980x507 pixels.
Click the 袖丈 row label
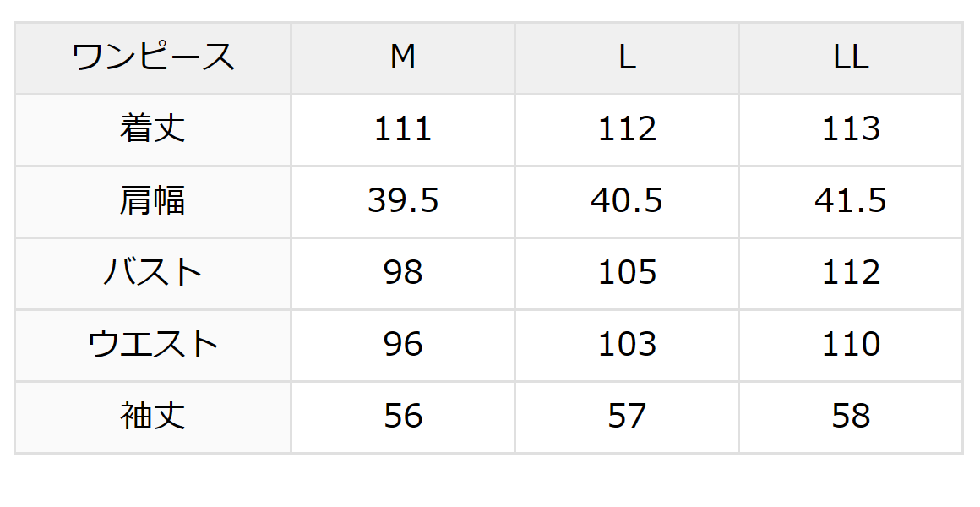coord(153,417)
